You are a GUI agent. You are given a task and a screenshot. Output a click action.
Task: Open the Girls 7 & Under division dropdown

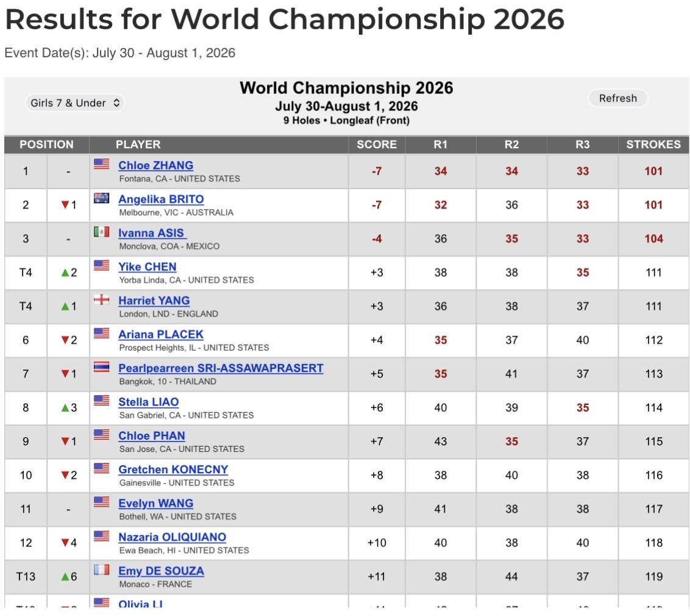tap(75, 103)
